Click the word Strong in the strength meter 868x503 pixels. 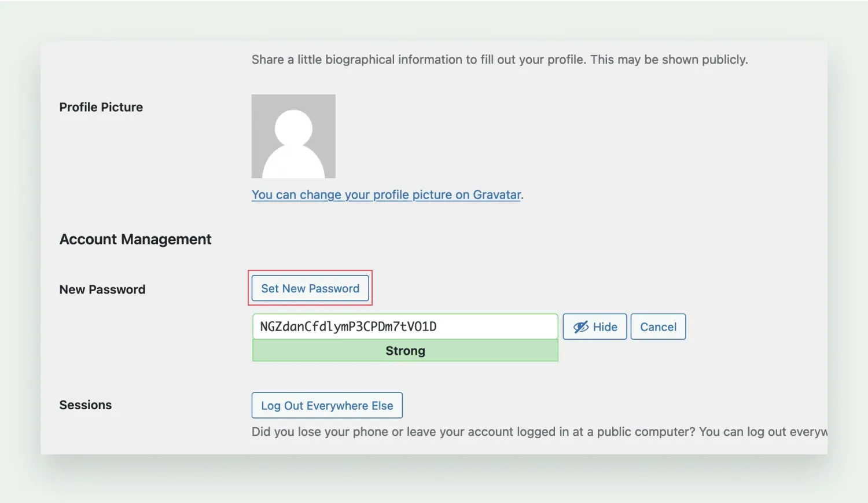[405, 351]
